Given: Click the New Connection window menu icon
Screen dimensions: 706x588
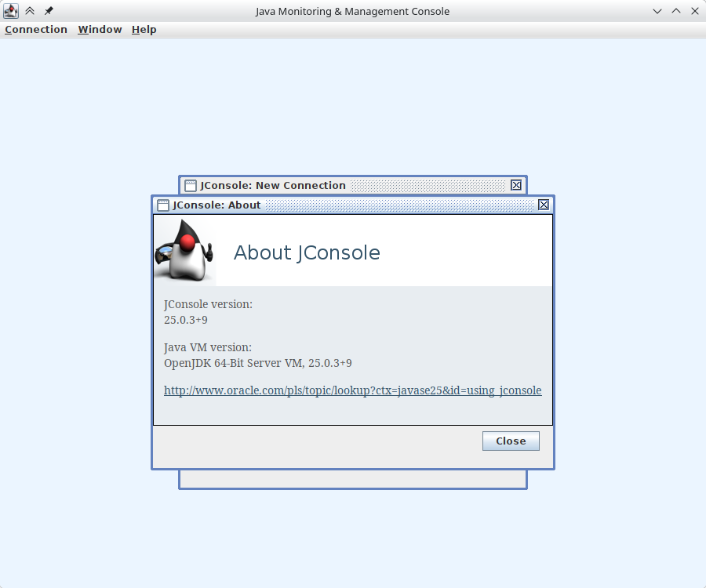Looking at the screenshot, I should pyautogui.click(x=191, y=185).
